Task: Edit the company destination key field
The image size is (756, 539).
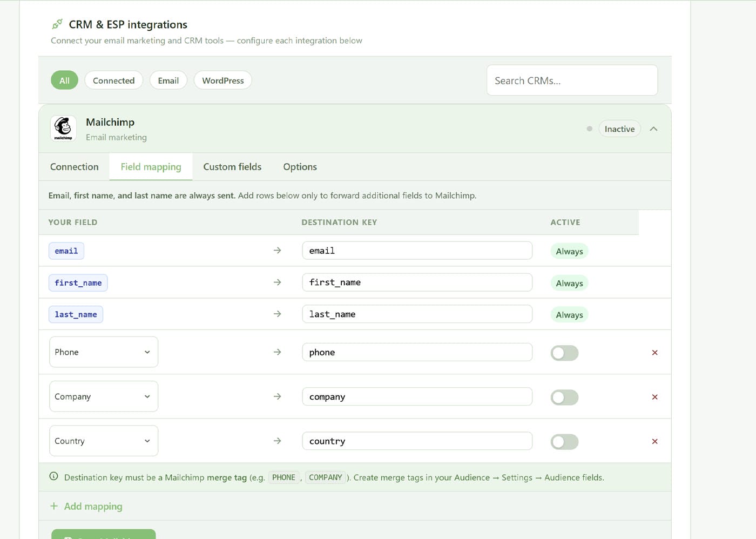Action: (417, 396)
